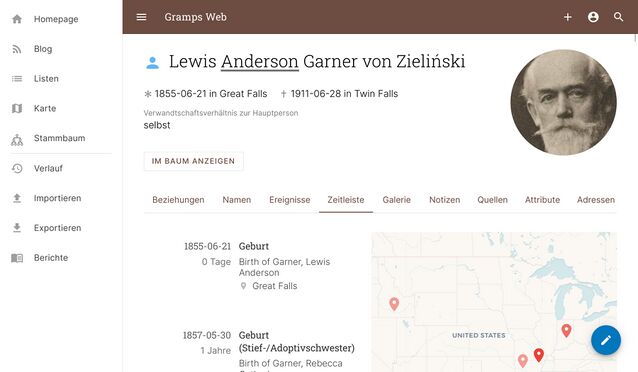
Task: Click the Blog RSS feed icon
Action: [x=17, y=49]
